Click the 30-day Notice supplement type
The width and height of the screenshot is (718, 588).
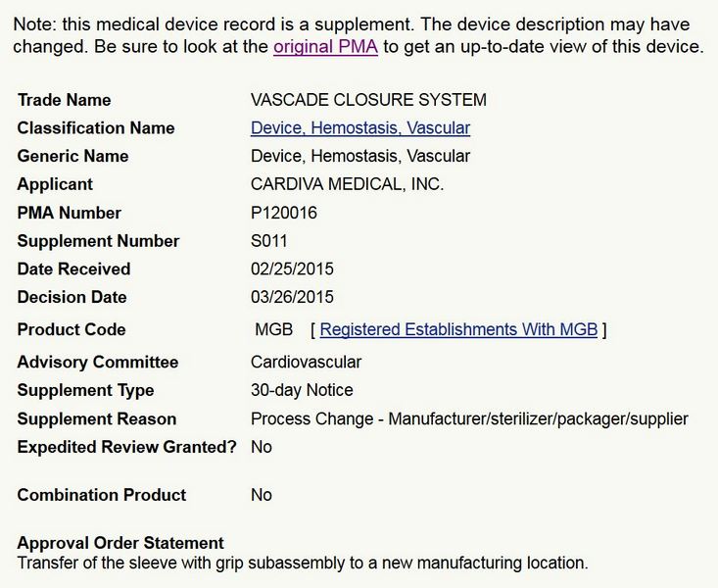tap(302, 390)
